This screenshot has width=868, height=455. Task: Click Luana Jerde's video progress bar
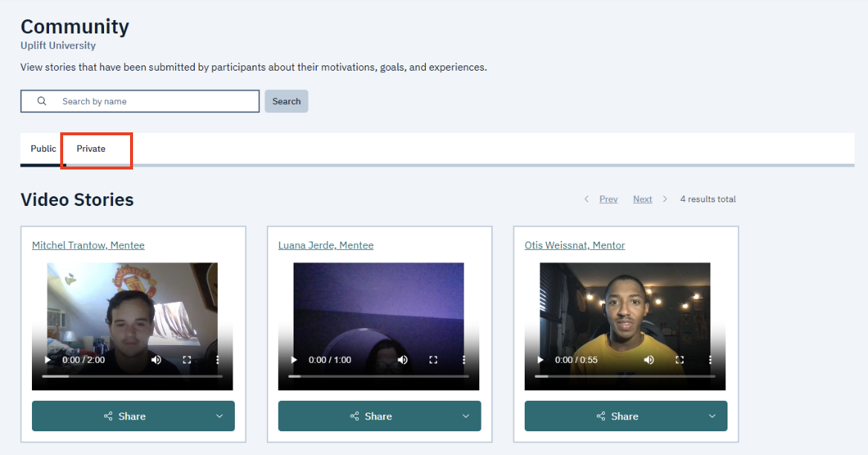(x=379, y=376)
